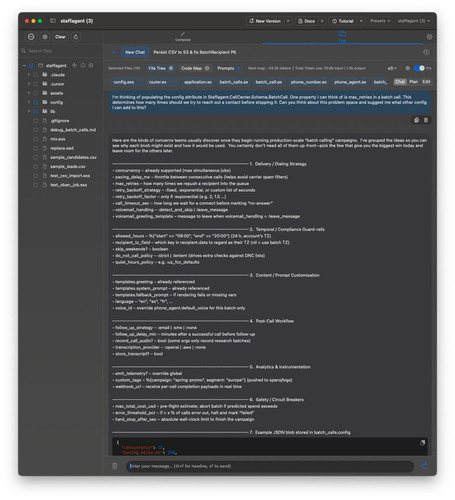This screenshot has width=455, height=500.
Task: Switch to Edit mode segment
Action: click(426, 82)
